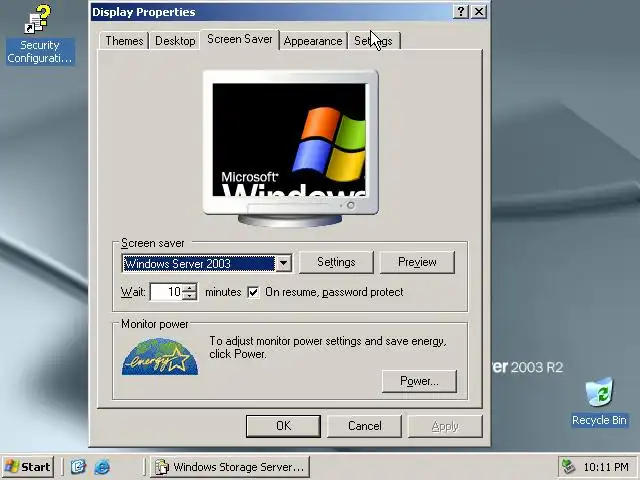
Task: Click the Display Properties title bar text
Action: (144, 12)
